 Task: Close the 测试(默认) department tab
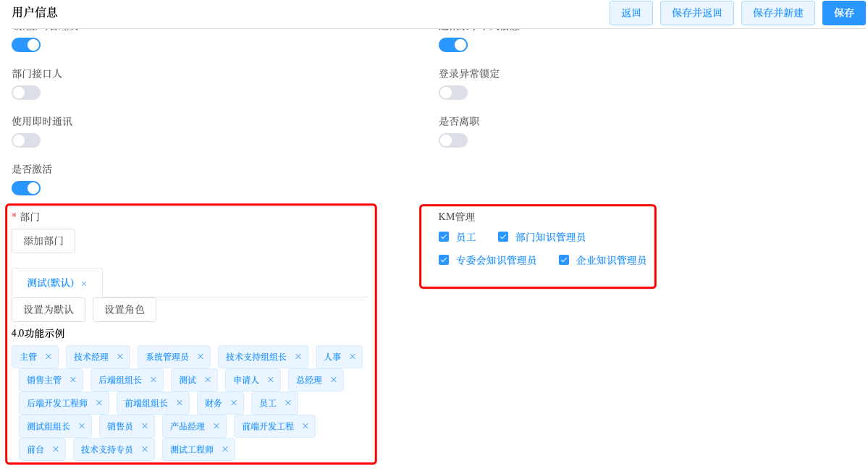(x=84, y=284)
